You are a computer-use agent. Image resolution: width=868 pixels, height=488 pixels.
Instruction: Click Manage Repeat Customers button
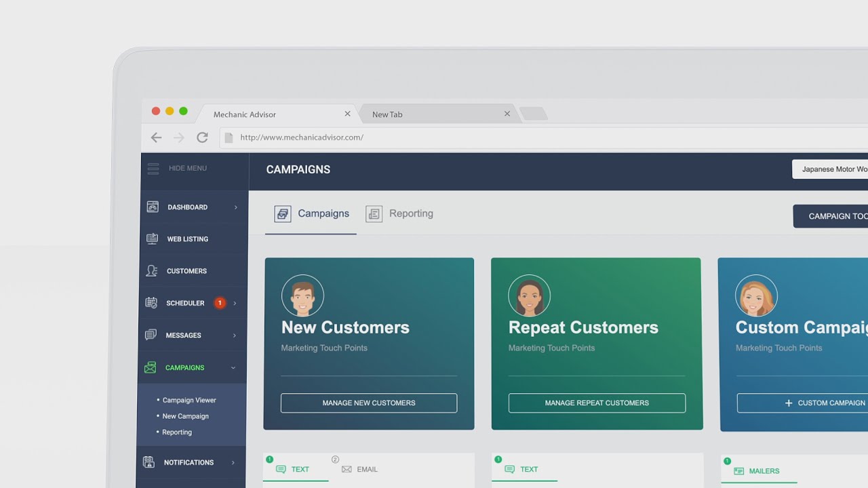tap(597, 403)
